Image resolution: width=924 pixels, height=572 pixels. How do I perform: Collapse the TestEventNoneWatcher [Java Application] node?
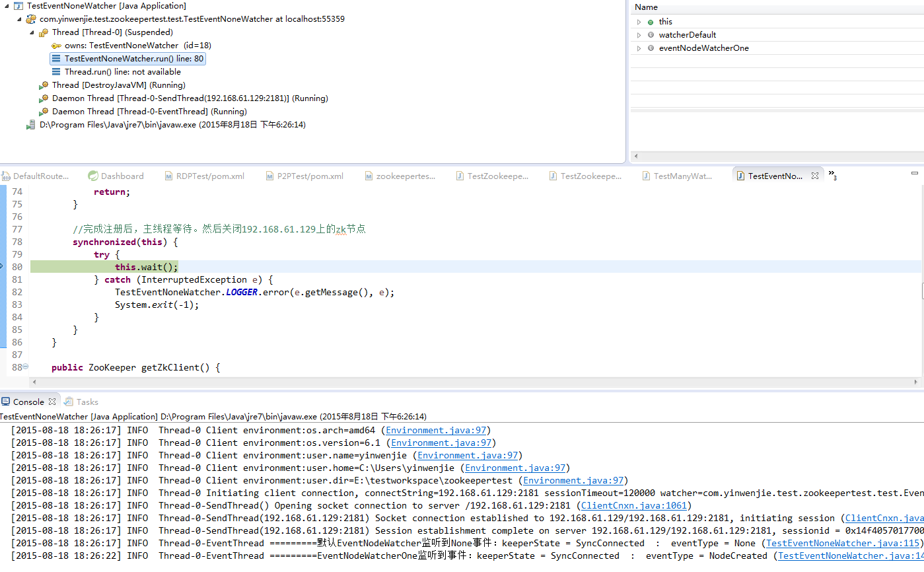click(7, 6)
